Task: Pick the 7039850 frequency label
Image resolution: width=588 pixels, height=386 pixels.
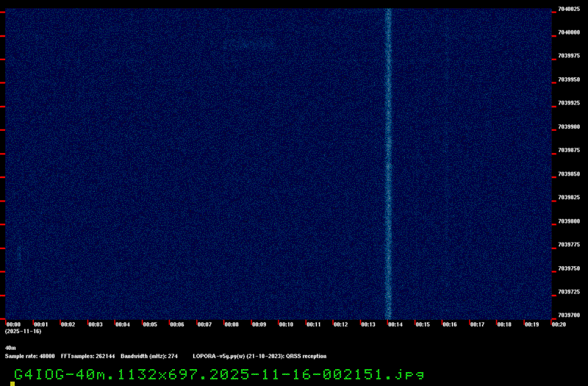Action: pos(569,174)
